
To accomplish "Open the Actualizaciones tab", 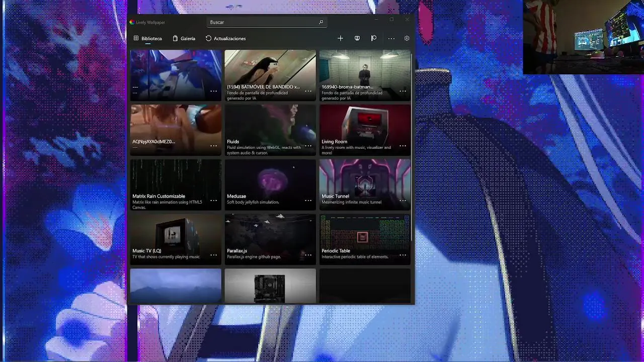I will 225,38.
